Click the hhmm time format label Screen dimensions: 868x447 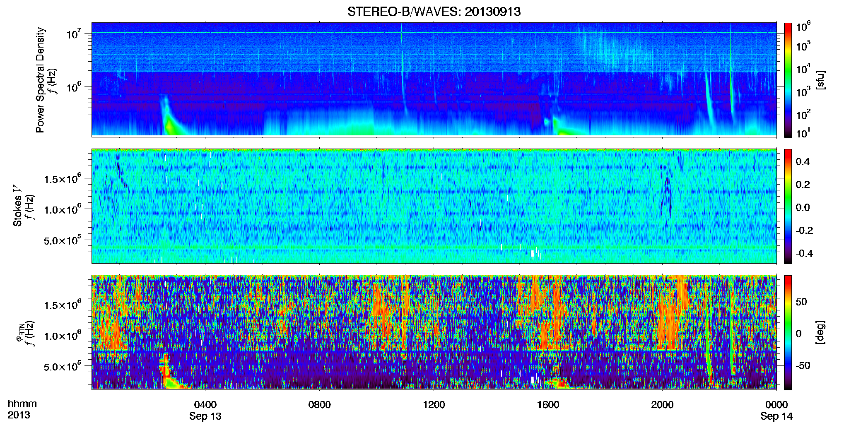(22, 404)
